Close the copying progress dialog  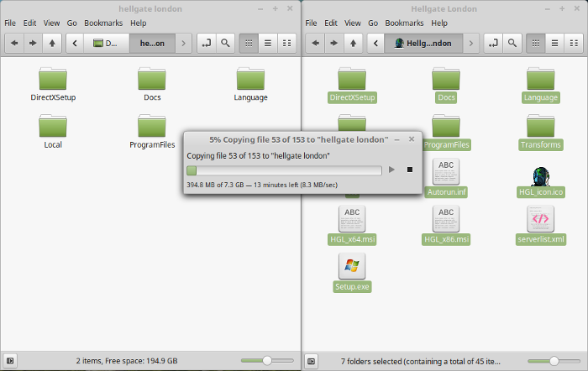point(412,139)
